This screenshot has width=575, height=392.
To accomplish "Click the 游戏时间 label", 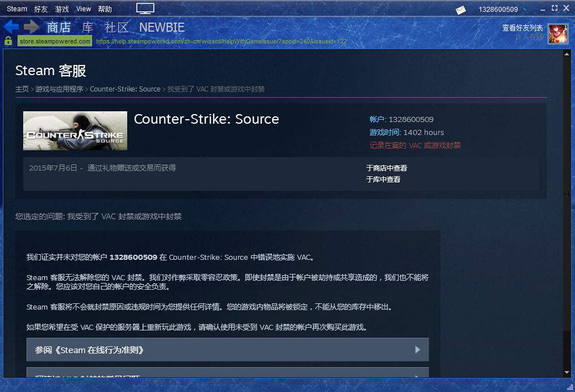I will tap(384, 132).
